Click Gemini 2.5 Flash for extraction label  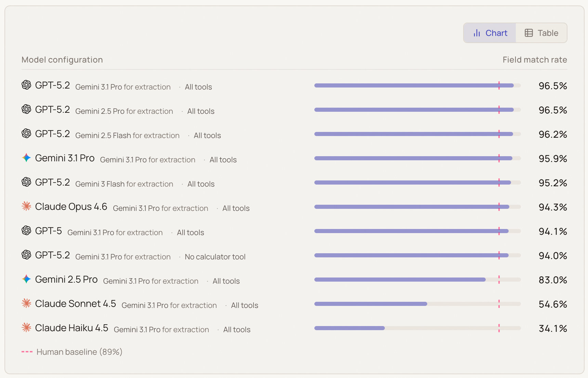tap(127, 136)
